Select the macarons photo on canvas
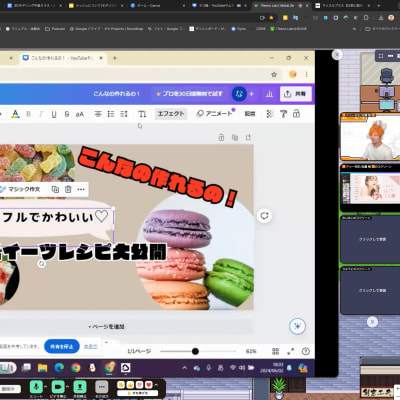Screen dimensions: 400x400 tap(195, 253)
